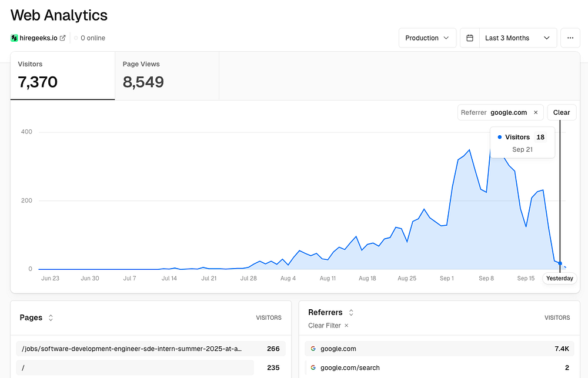The height and width of the screenshot is (378, 588).
Task: Remove the google.com referrer filter chip
Action: (536, 112)
